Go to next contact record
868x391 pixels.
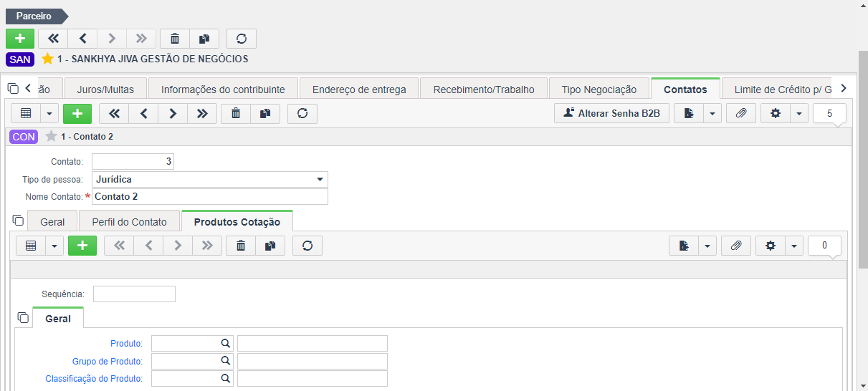pos(172,113)
